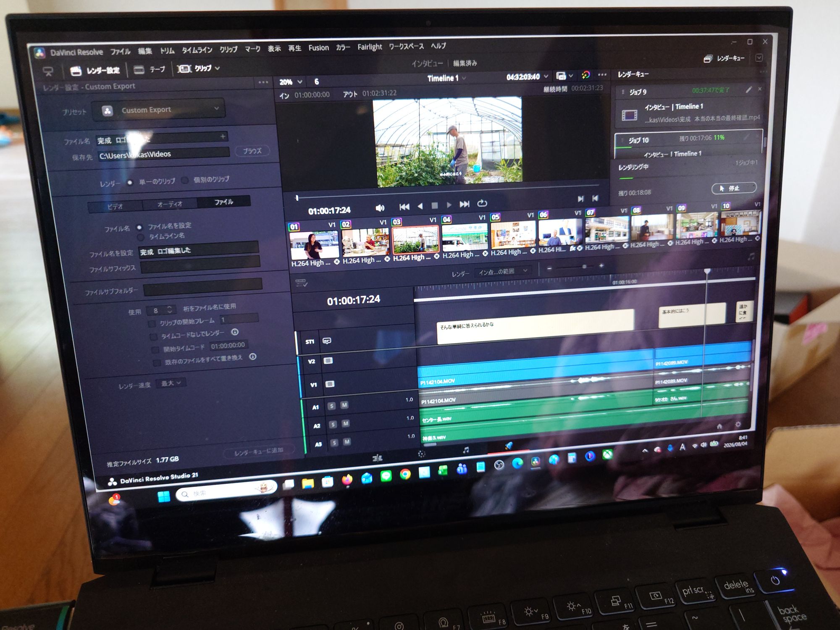Image resolution: width=840 pixels, height=630 pixels.
Task: Open the ワークスペース menu
Action: click(406, 46)
